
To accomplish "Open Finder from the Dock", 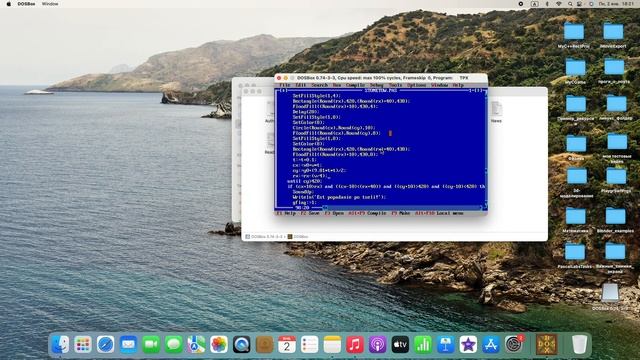I will pyautogui.click(x=60, y=345).
